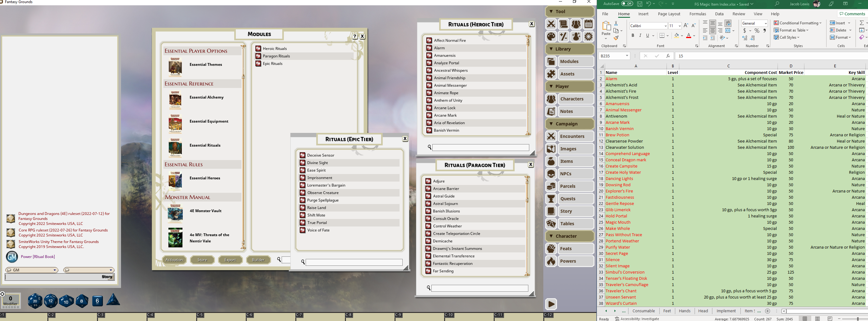The height and width of the screenshot is (321, 868).
Task: Switch to the Implement sheet tab
Action: [x=726, y=311]
